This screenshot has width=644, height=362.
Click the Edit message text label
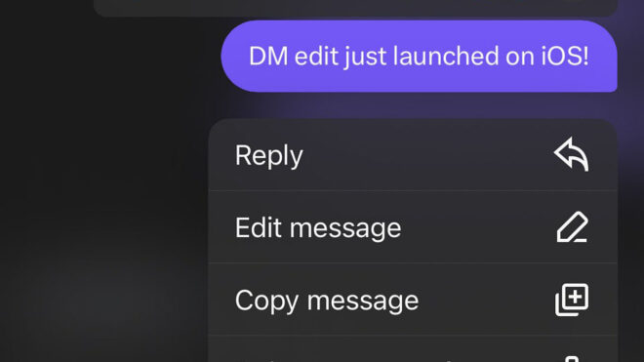click(318, 227)
